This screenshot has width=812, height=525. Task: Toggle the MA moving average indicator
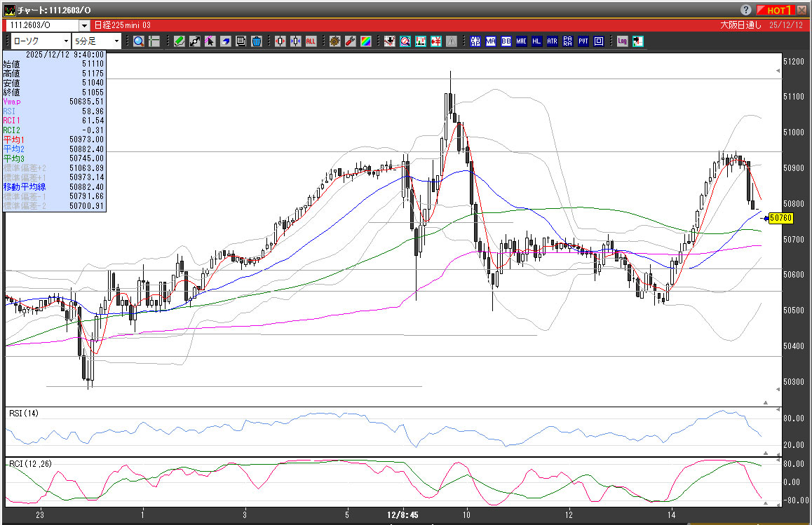(x=490, y=41)
